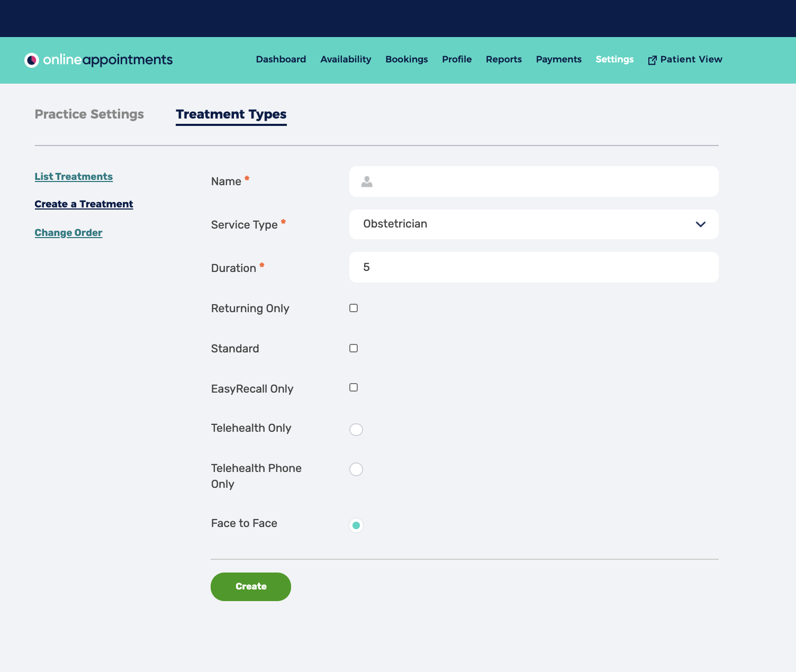Select the Telehealth Only radio button

pyautogui.click(x=356, y=430)
